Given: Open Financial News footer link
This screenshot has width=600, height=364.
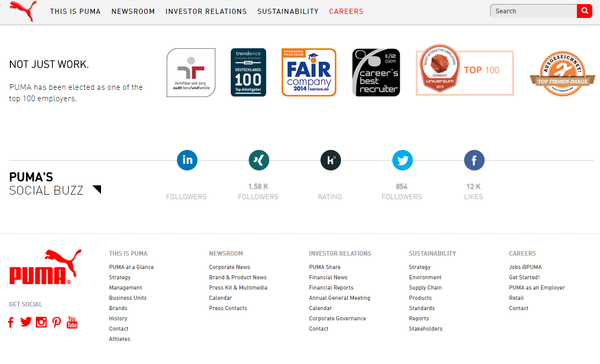Looking at the screenshot, I should pyautogui.click(x=328, y=277).
